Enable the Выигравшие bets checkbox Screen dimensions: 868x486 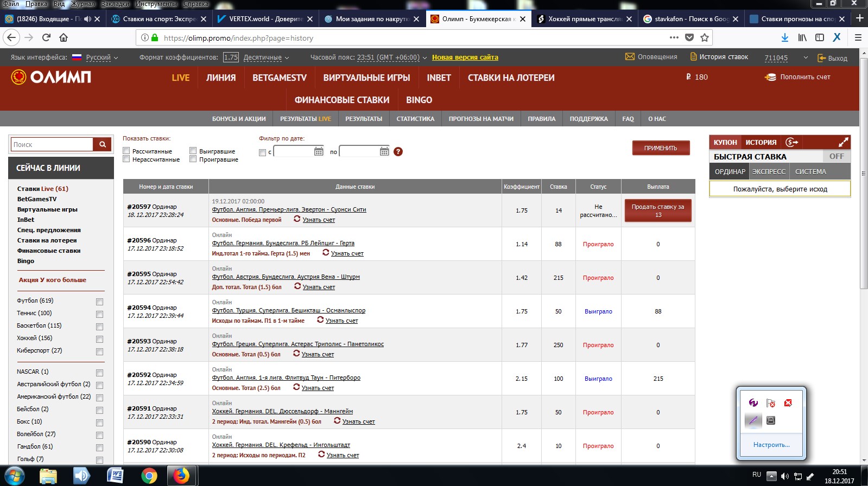[193, 151]
